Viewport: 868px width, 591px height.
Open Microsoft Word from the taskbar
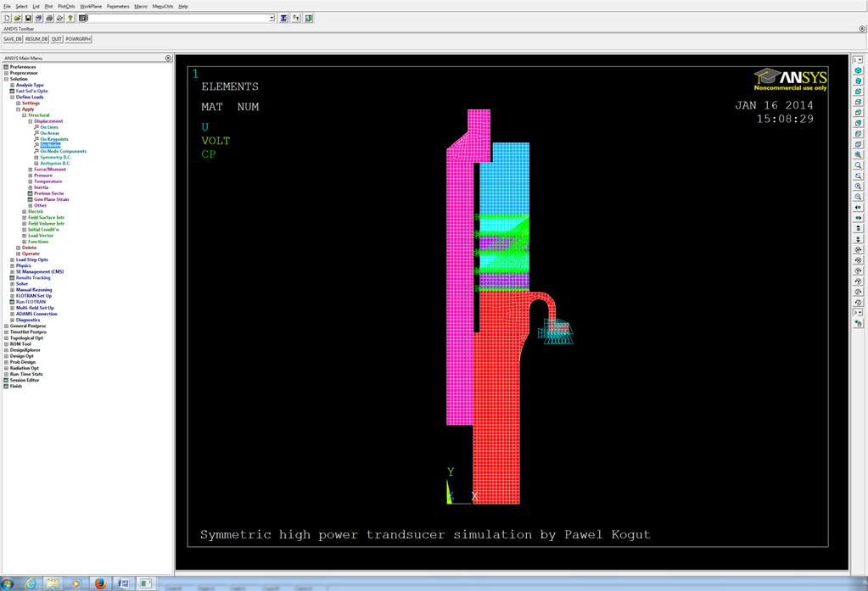click(x=123, y=583)
